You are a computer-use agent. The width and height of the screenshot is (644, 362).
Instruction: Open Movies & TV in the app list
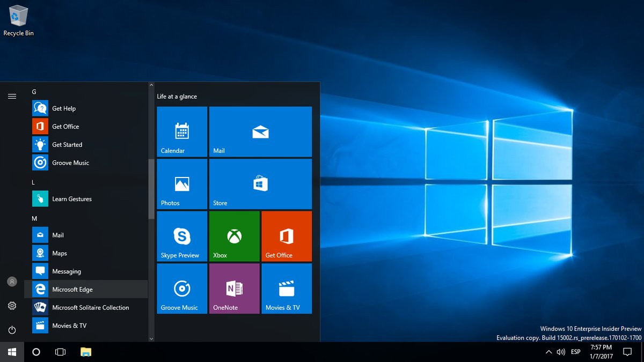click(x=86, y=326)
